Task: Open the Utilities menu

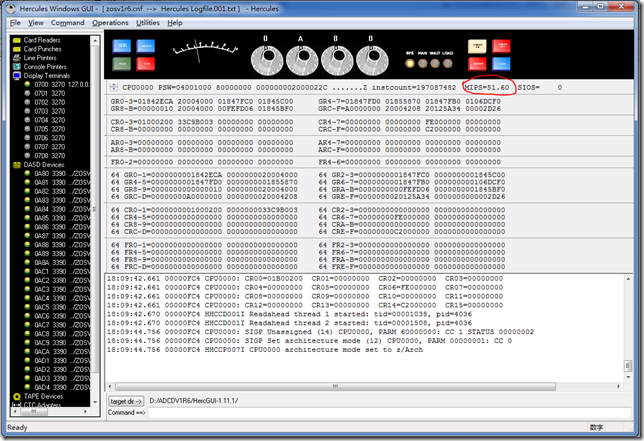Action: tap(147, 23)
